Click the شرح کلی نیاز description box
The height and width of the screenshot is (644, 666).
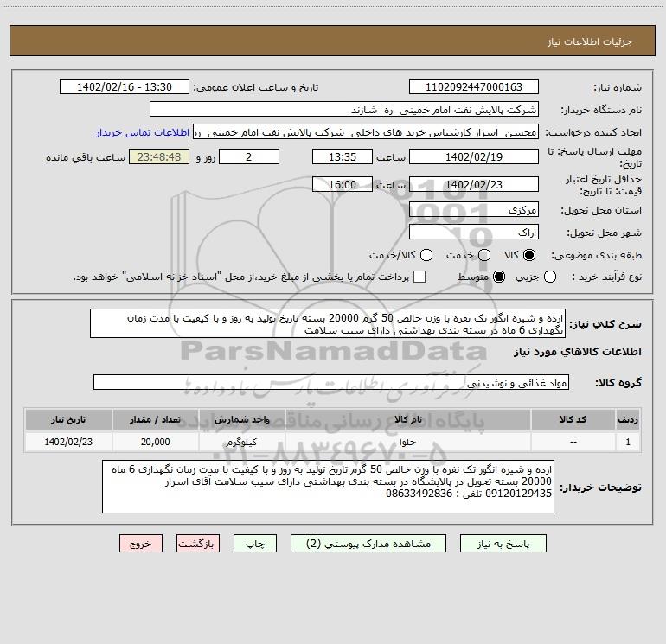tap(328, 323)
